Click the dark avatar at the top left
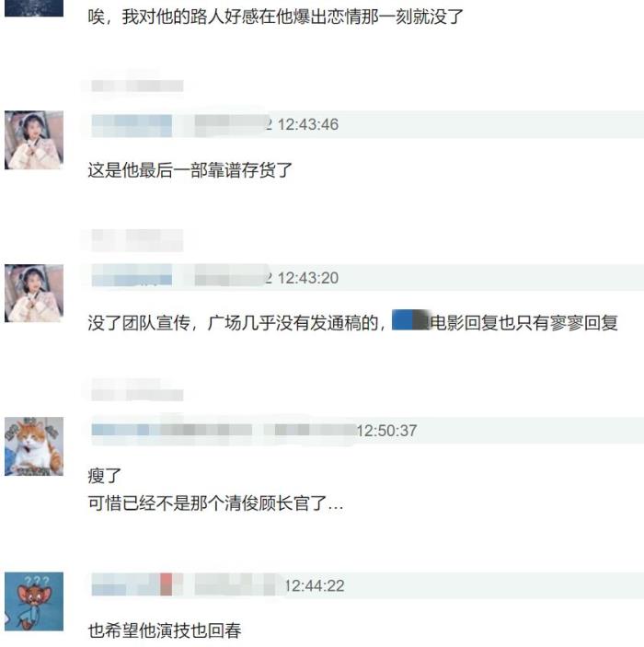The height and width of the screenshot is (647, 644). click(x=34, y=8)
